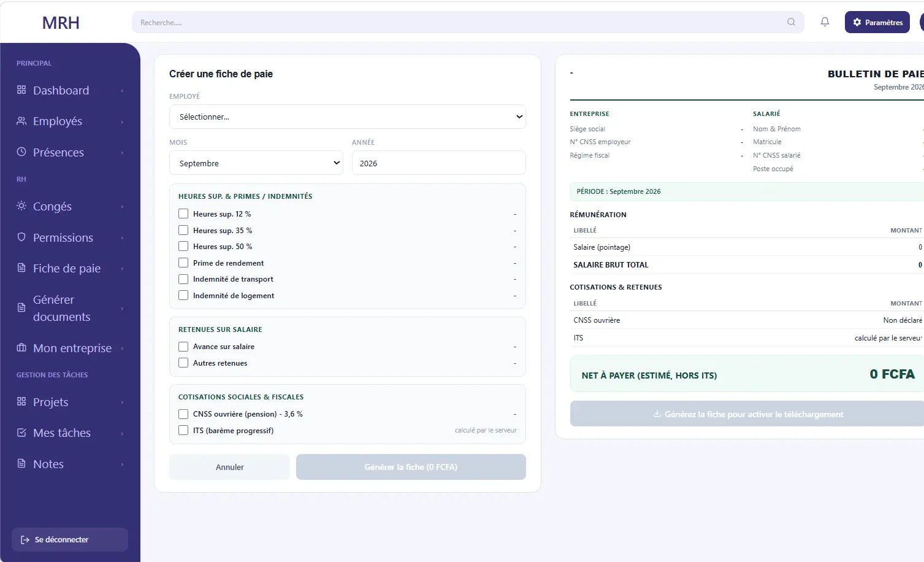Enable the Heures sup. 12 % checkbox
Image resolution: width=924 pixels, height=562 pixels.
coord(183,214)
